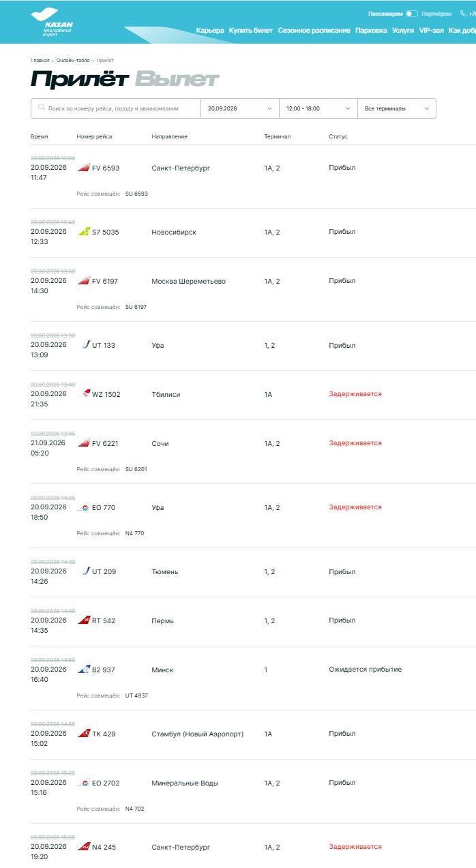Select the Партнёрам label in header
This screenshot has width=476, height=868.
[x=436, y=14]
